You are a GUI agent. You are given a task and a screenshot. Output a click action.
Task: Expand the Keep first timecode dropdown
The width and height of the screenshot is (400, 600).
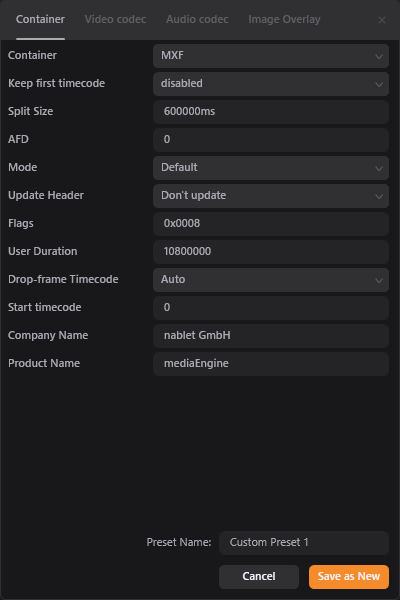[271, 84]
